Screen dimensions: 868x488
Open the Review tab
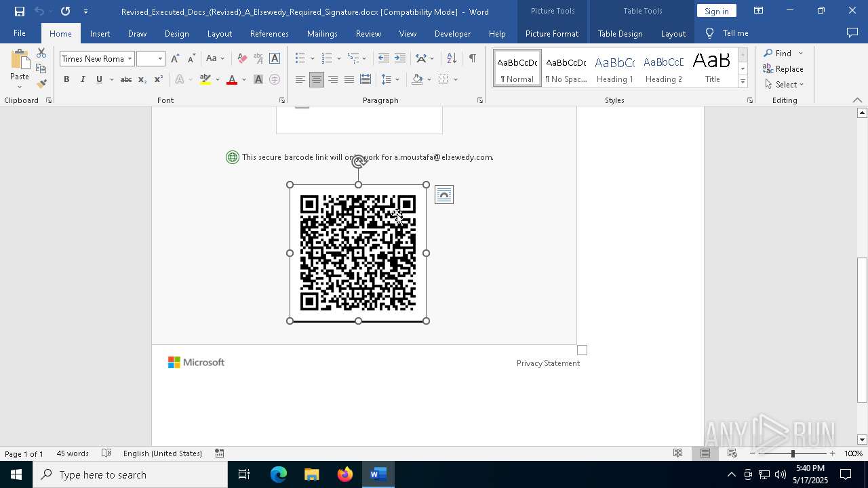pos(368,33)
